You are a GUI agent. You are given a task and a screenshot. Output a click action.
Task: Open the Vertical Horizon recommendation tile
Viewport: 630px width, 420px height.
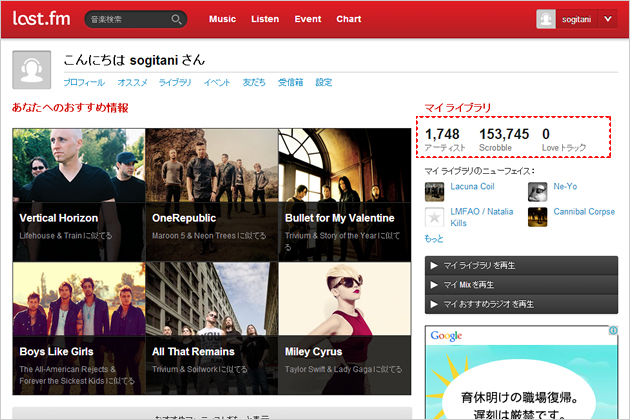coord(79,195)
